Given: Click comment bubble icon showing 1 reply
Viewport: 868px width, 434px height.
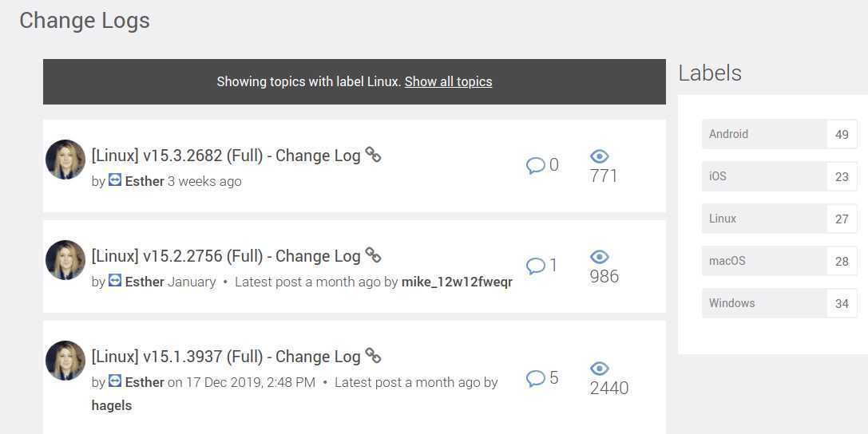Looking at the screenshot, I should (x=535, y=266).
